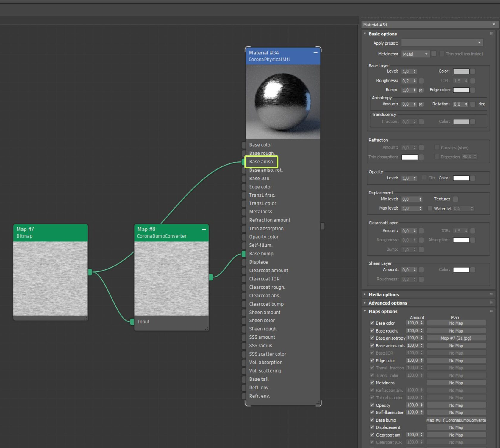Click the Bump map 'M' button
This screenshot has width=500, height=448.
click(421, 90)
